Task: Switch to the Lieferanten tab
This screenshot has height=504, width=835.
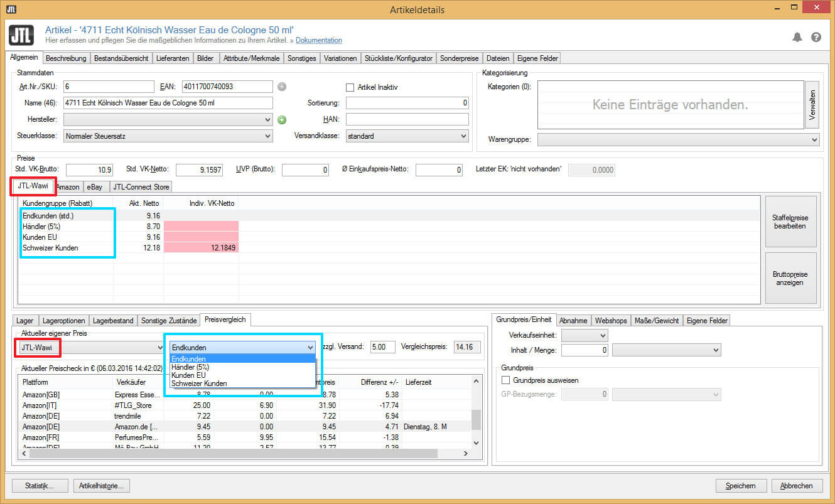Action: click(x=173, y=58)
